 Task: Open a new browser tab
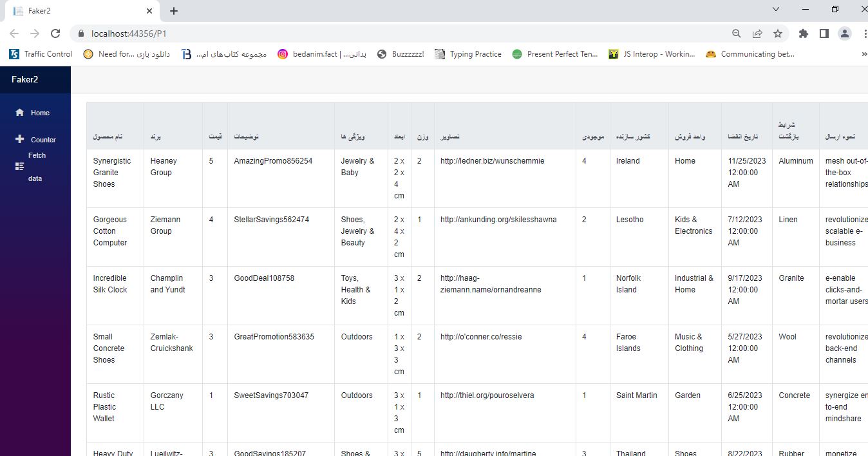pyautogui.click(x=174, y=11)
